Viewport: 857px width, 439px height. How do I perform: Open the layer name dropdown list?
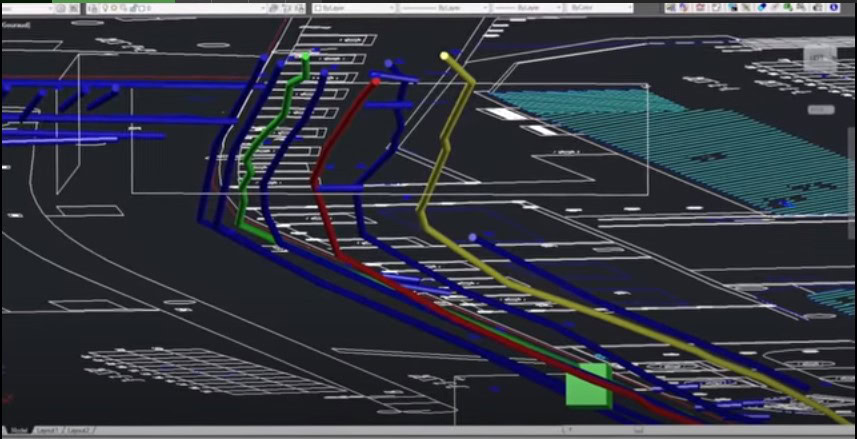[x=263, y=8]
